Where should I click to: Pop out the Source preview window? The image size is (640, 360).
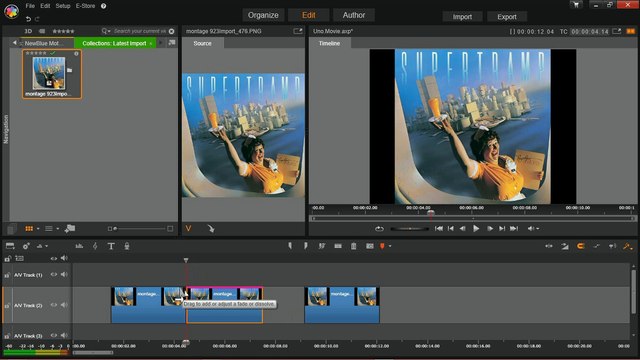click(x=298, y=31)
